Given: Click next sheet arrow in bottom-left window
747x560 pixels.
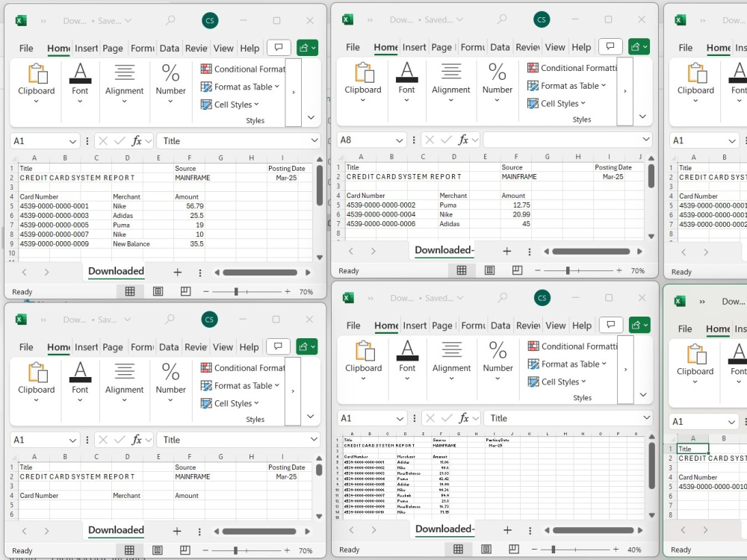Looking at the screenshot, I should pos(46,530).
